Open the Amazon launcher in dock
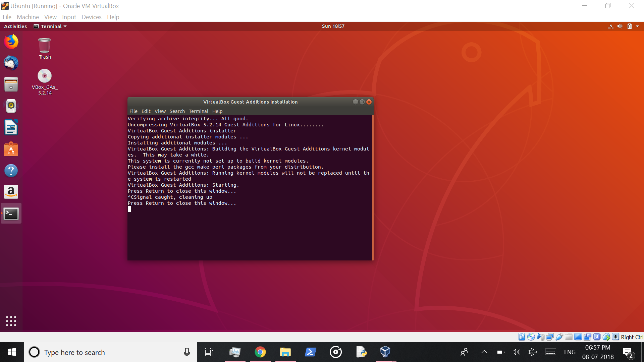Image resolution: width=644 pixels, height=362 pixels. 11,192
